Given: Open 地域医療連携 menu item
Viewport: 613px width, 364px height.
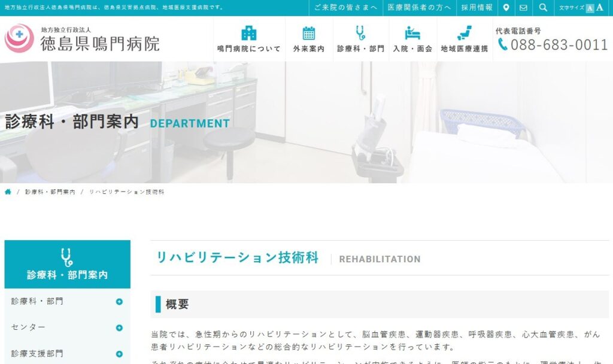Looking at the screenshot, I should (464, 40).
